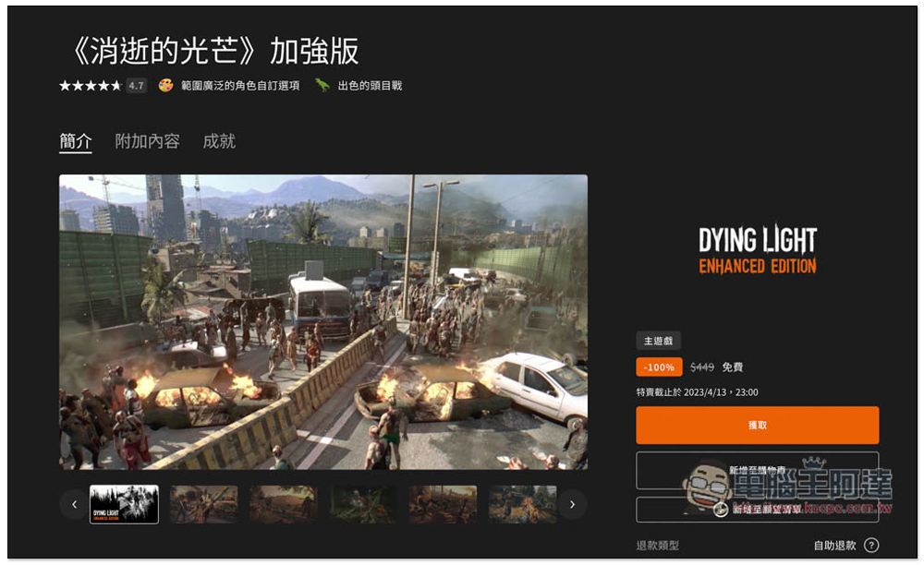Click the main zombie highway screenshot
Image resolution: width=924 pixels, height=565 pixels.
[x=322, y=322]
